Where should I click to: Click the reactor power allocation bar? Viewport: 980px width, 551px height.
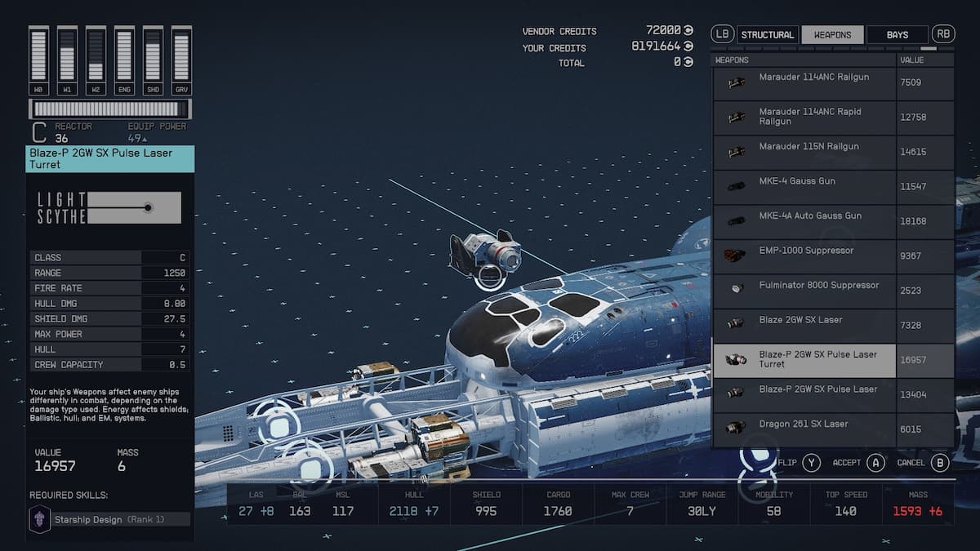coord(109,109)
